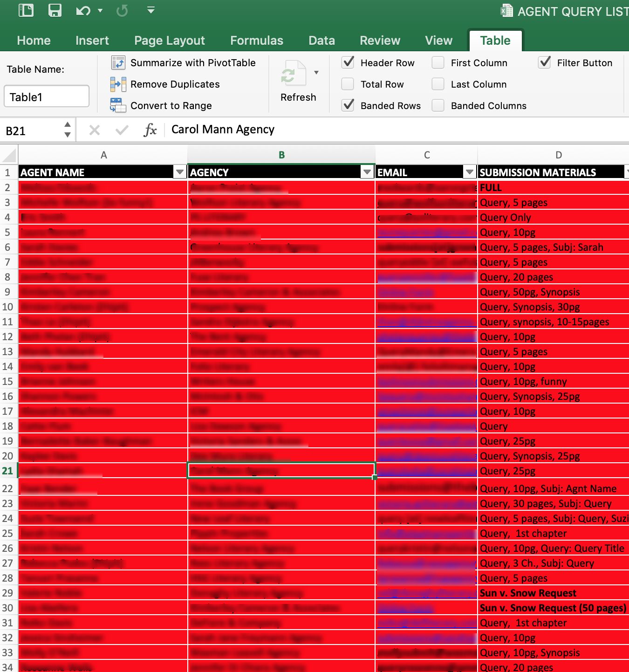Enable the Total Row checkbox

coord(348,84)
